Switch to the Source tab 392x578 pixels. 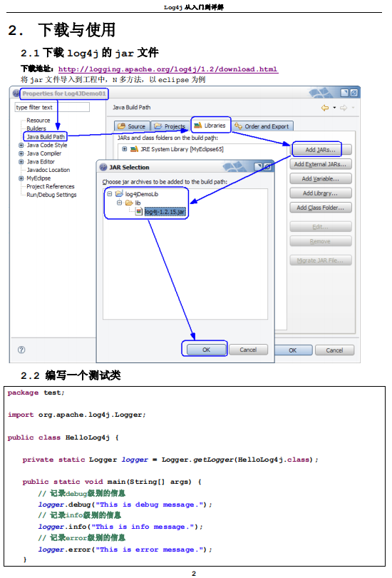pyautogui.click(x=132, y=126)
